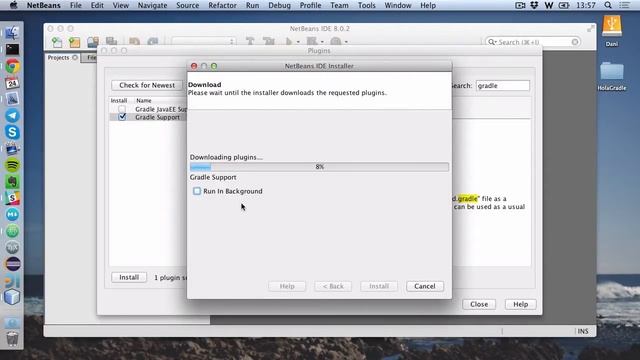Open the Source menu

[187, 5]
